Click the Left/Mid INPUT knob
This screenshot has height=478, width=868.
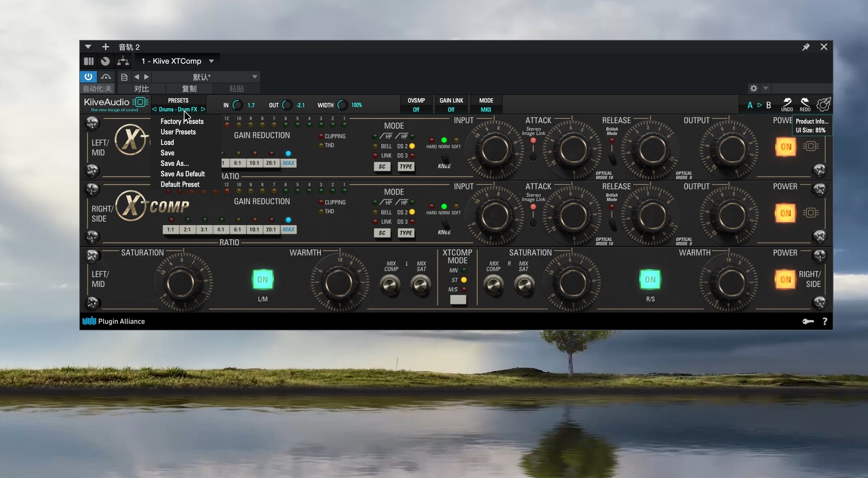(x=495, y=150)
